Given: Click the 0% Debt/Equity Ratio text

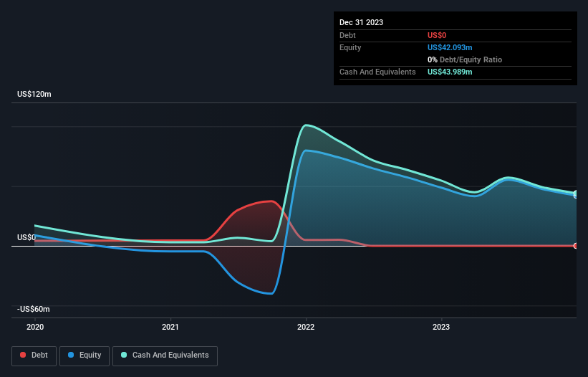Looking at the screenshot, I should 465,59.
